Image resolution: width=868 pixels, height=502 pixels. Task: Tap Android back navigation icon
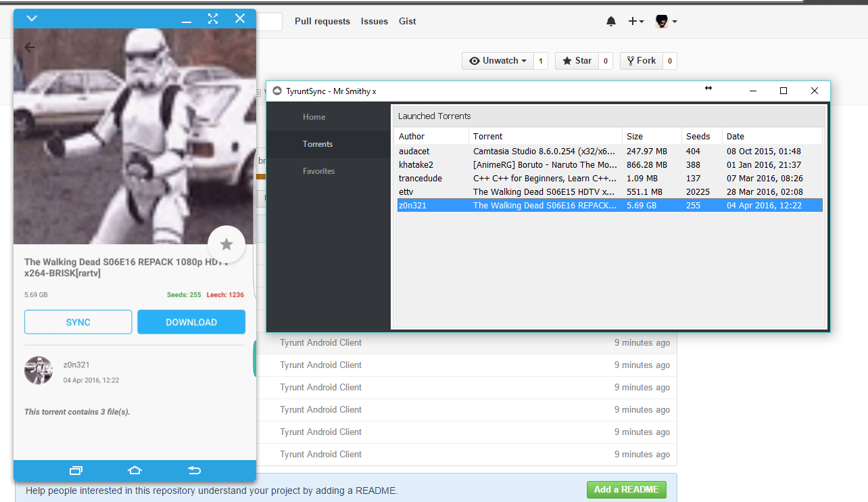[195, 470]
